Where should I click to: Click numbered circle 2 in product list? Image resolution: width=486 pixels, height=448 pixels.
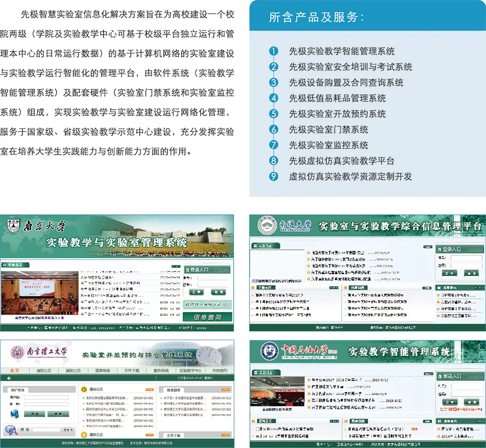[274, 67]
